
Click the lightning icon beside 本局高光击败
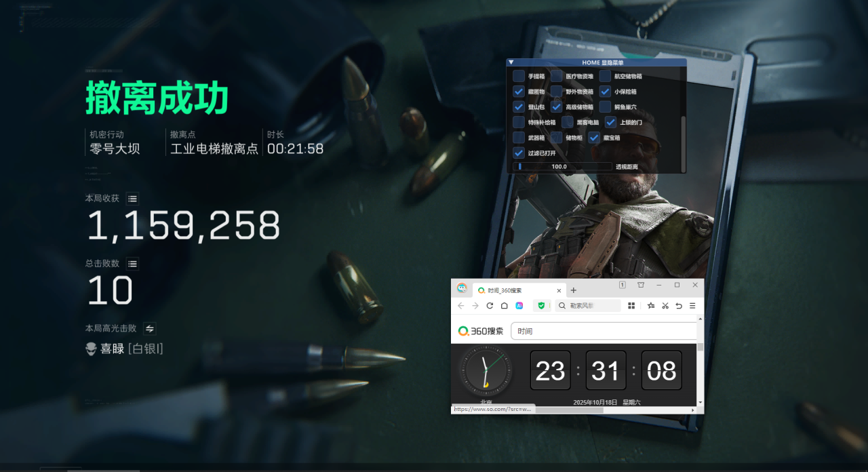tap(149, 328)
